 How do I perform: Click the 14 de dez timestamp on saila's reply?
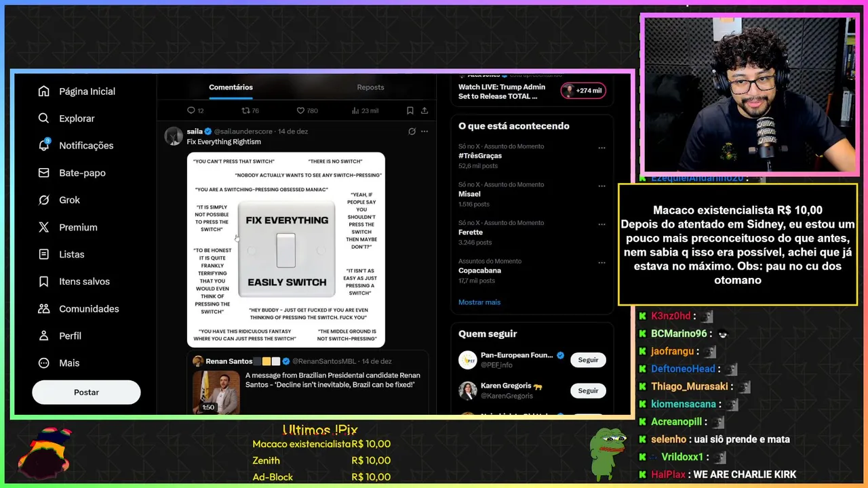(x=293, y=131)
